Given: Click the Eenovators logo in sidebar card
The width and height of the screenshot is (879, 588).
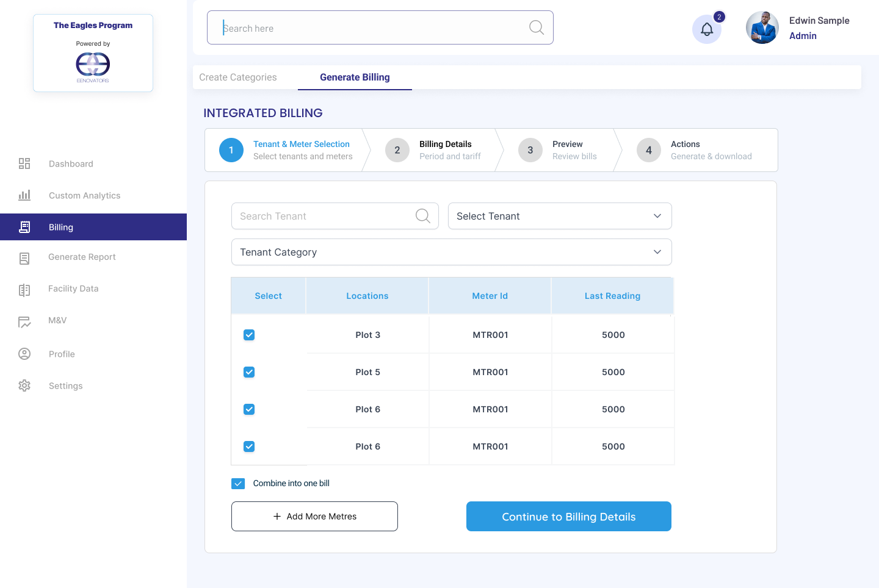Looking at the screenshot, I should (93, 67).
